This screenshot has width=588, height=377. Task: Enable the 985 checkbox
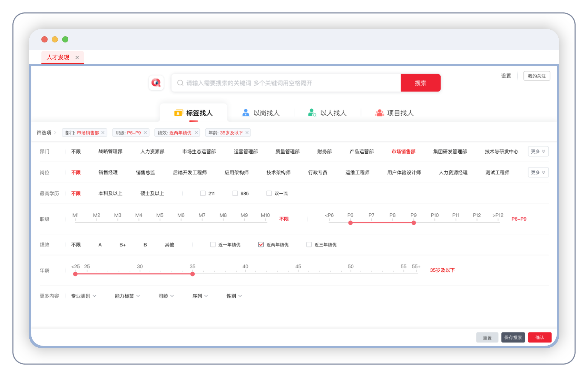pos(235,193)
